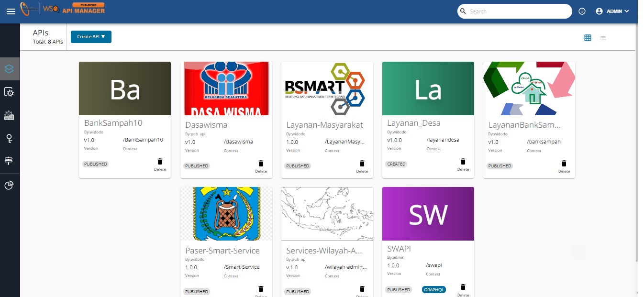
Task: Switch to grid card view
Action: pos(588,38)
